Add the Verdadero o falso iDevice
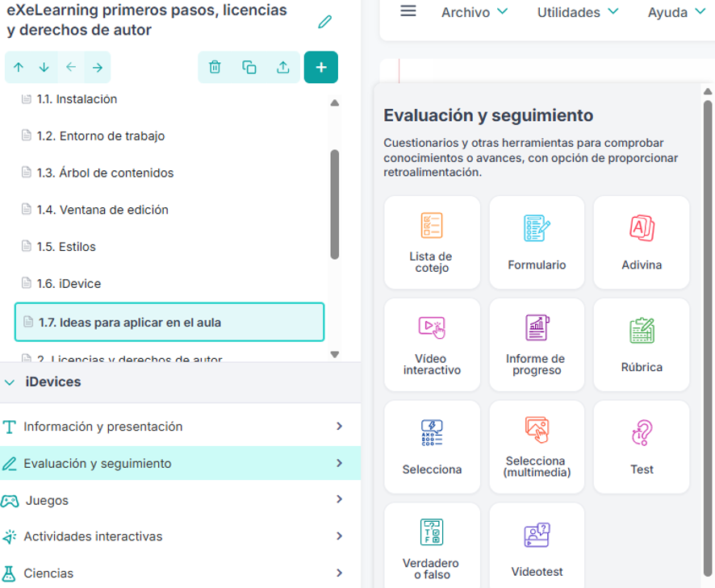This screenshot has width=715, height=588. point(432,545)
